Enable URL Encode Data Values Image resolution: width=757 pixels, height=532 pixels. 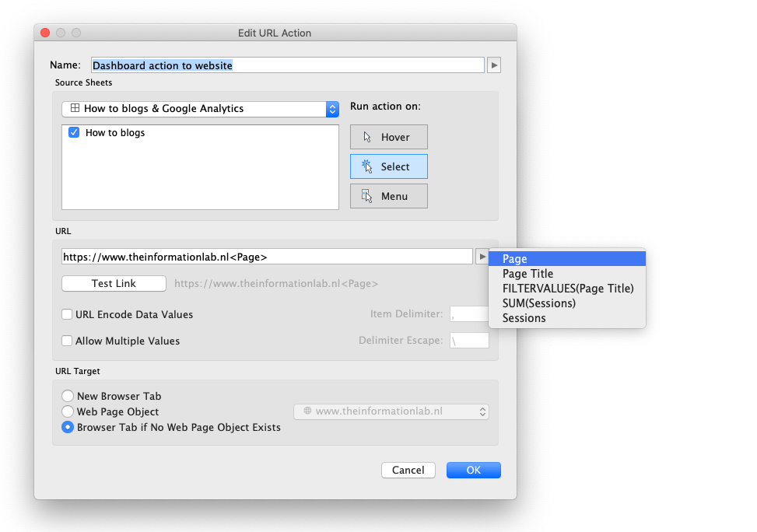68,315
